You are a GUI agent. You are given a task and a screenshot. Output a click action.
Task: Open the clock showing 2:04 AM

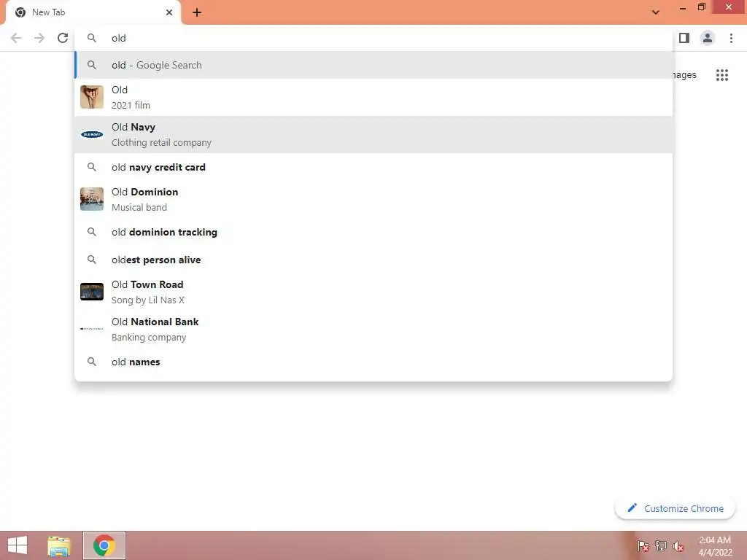pos(715,545)
